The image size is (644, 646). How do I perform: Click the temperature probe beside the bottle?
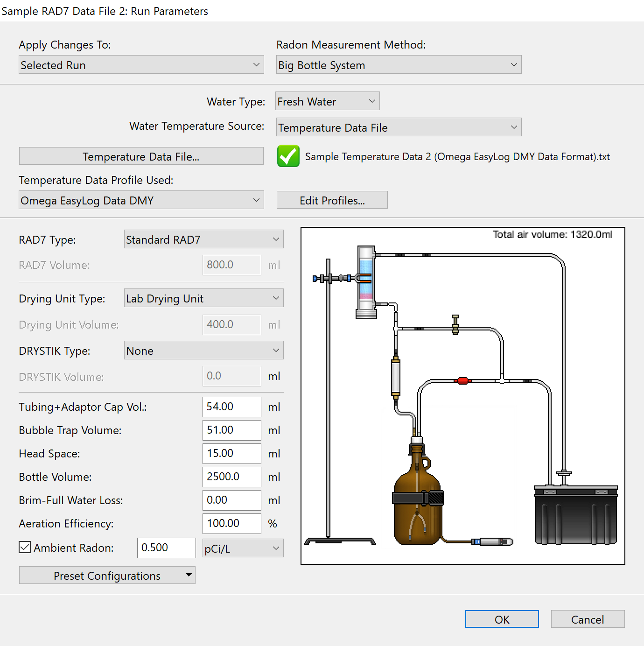coord(493,541)
